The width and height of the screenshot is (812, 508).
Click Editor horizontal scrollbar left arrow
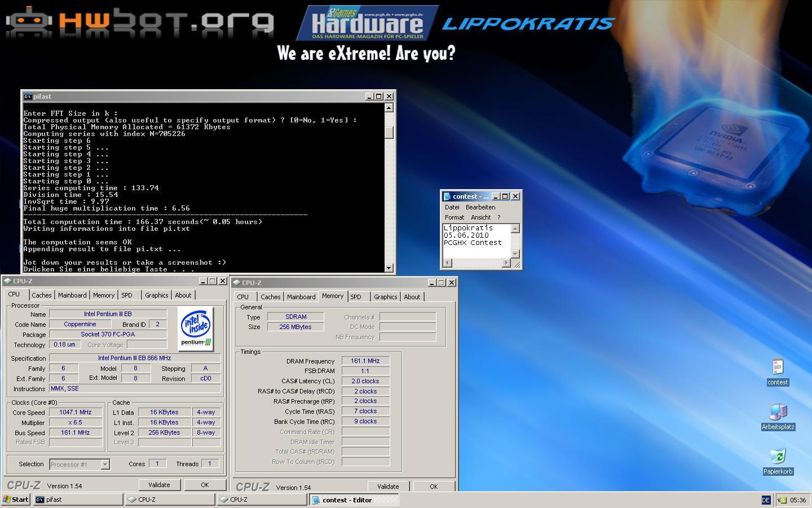447,263
